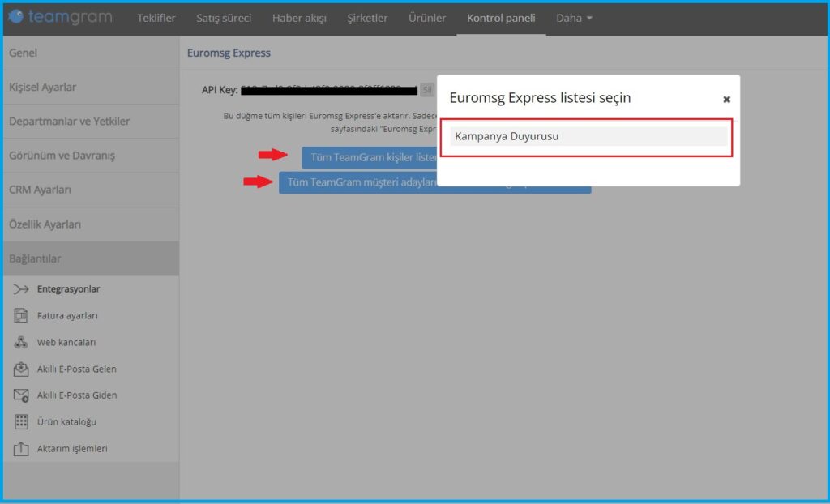
Task: Open CRM Ayarları
Action: coord(91,190)
